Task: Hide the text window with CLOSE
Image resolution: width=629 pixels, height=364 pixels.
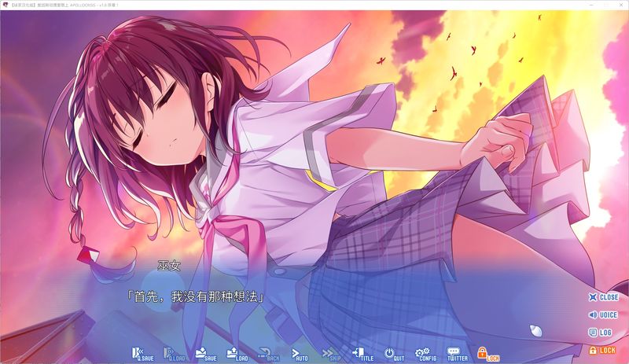Action: click(x=603, y=297)
